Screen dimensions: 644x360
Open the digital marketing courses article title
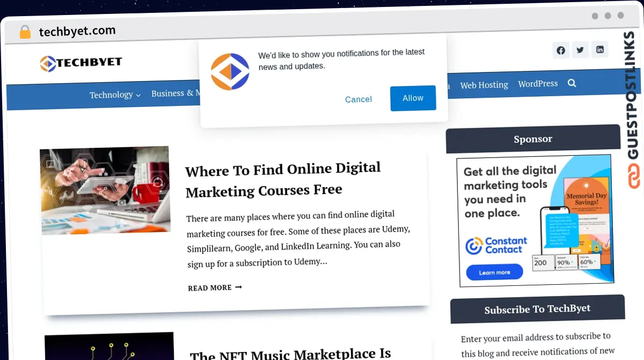pyautogui.click(x=283, y=178)
